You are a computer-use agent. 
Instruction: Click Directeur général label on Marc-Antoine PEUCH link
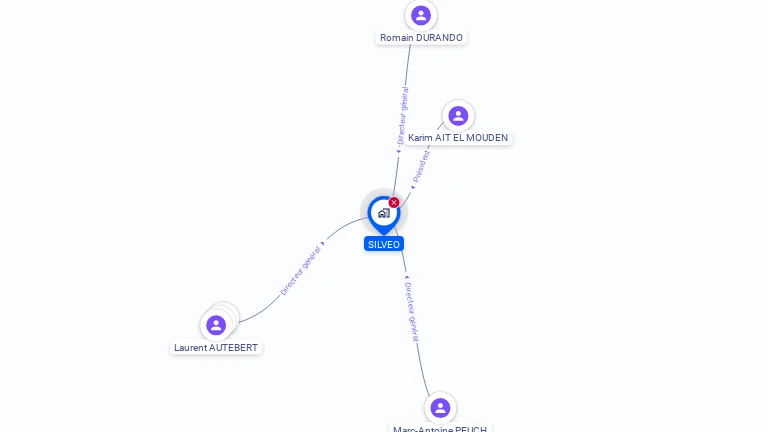[412, 312]
